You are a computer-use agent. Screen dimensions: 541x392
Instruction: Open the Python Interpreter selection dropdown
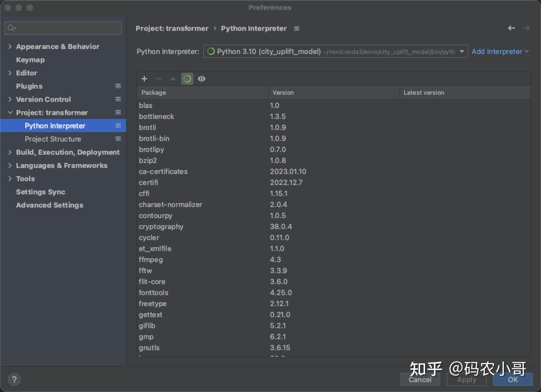[462, 51]
